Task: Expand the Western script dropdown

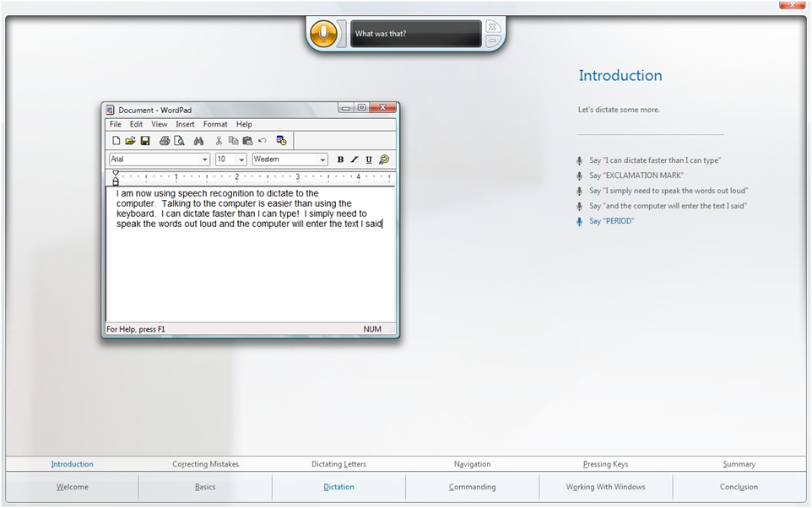Action: point(322,159)
